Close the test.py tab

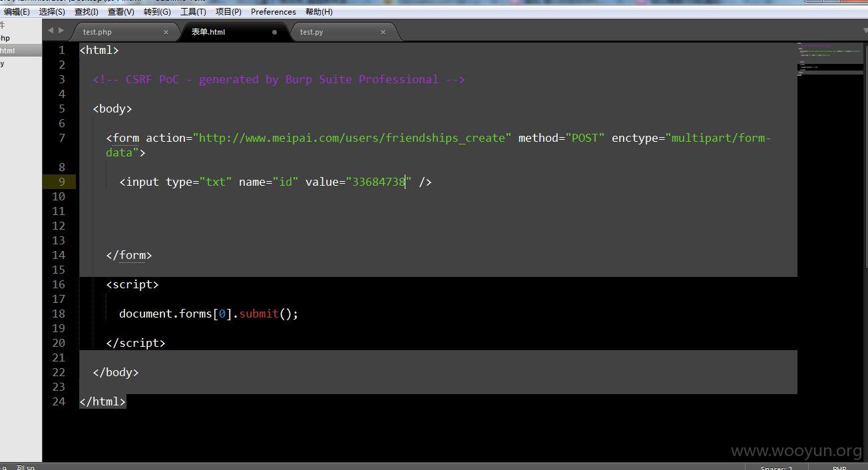[x=383, y=32]
